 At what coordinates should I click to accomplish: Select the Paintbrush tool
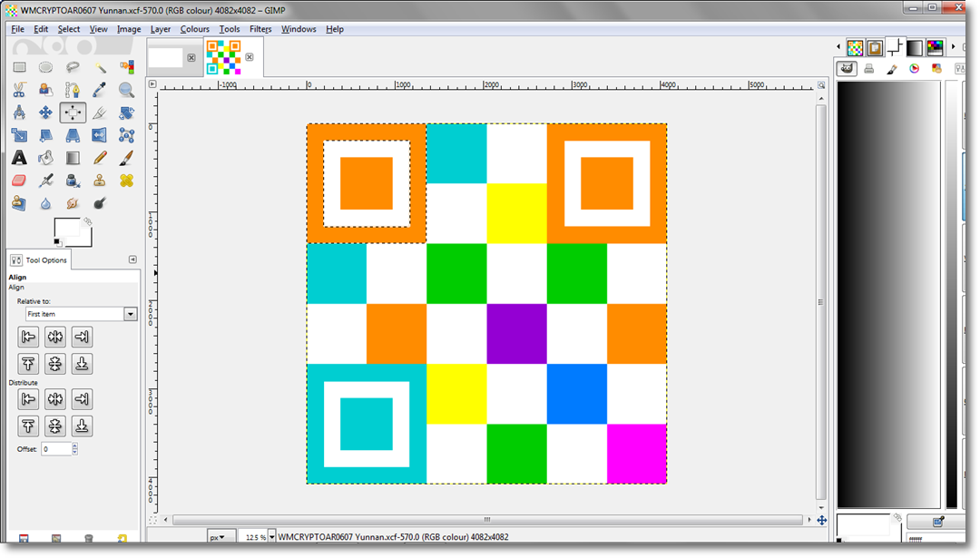126,158
